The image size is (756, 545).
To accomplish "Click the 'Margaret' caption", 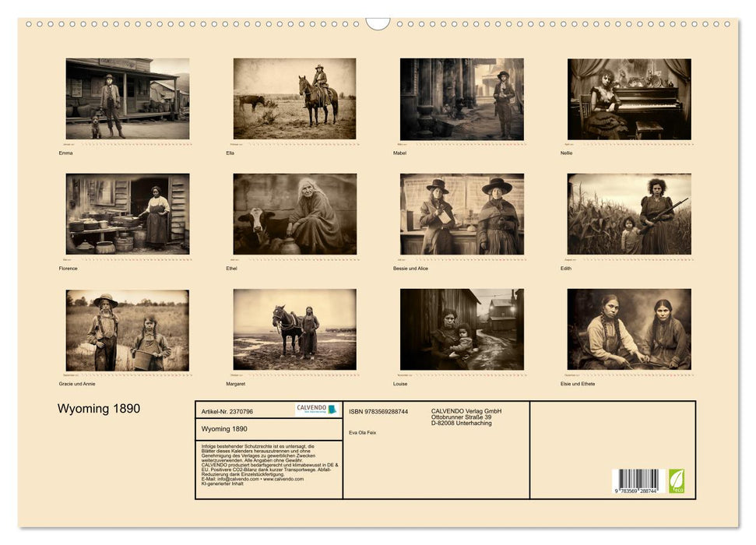I will tap(236, 384).
